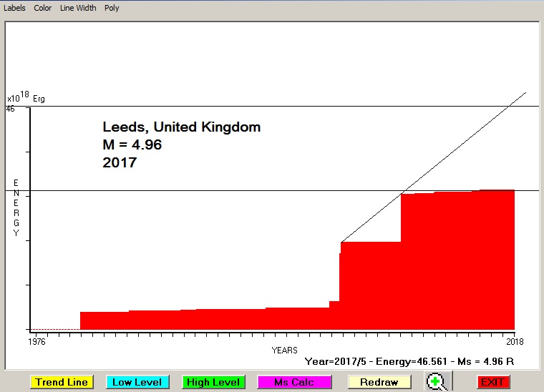Open the Line Width menu
Screen dimensions: 544x392
[x=78, y=8]
